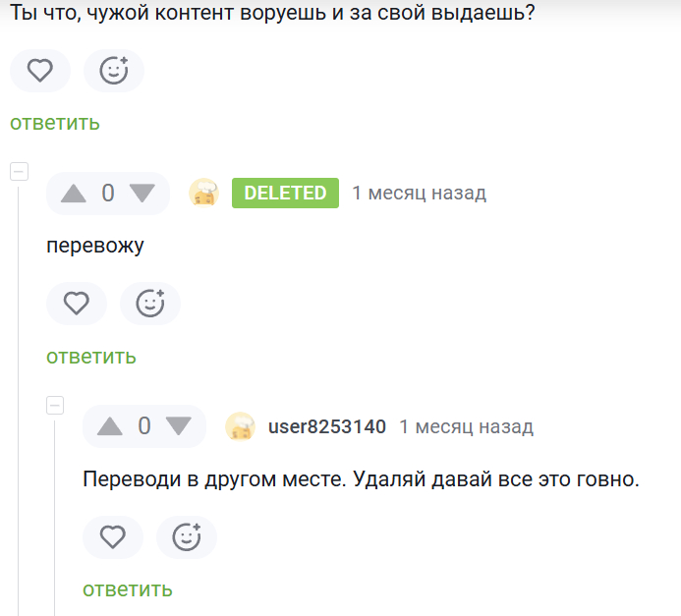Screen dimensions: 681x616
Task: Open user8253140's profile via username
Action: [327, 426]
